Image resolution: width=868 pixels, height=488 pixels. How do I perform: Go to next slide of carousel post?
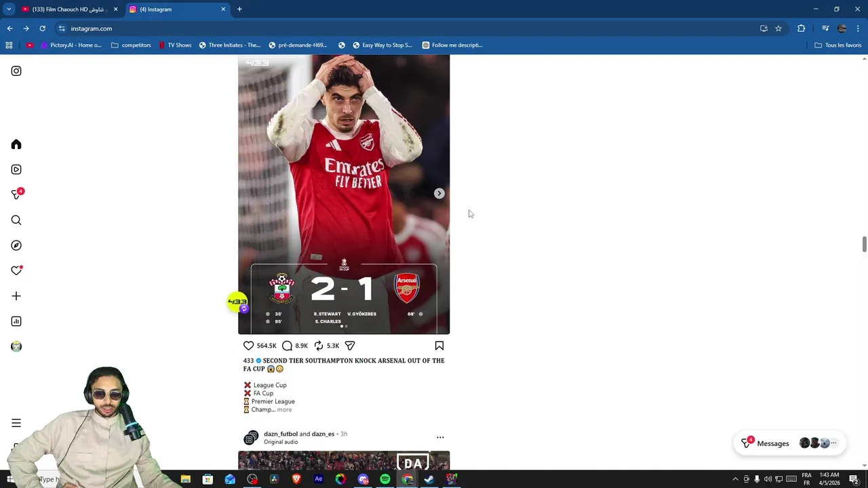point(439,193)
